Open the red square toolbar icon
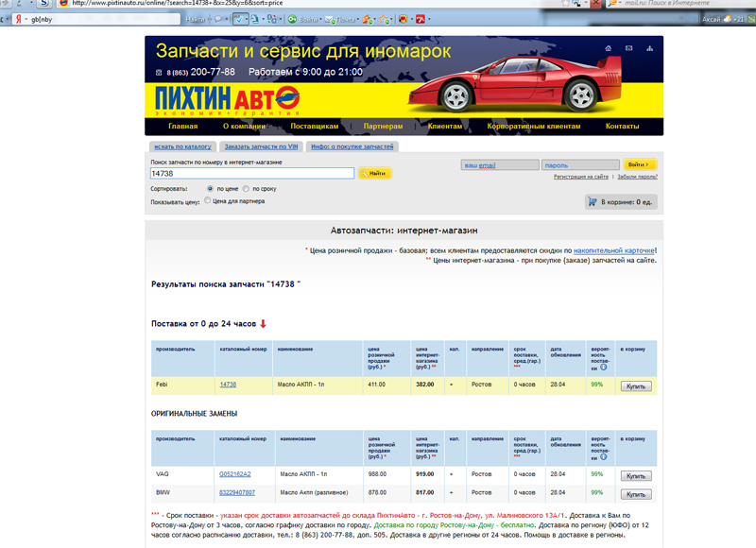Screen dimensions: 756x548 [421, 19]
